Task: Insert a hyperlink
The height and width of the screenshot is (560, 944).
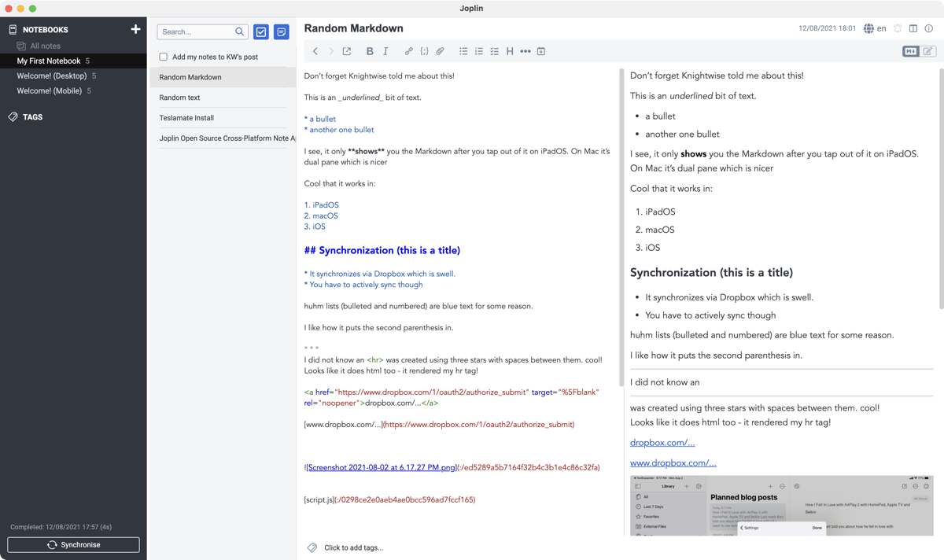Action: (x=408, y=51)
